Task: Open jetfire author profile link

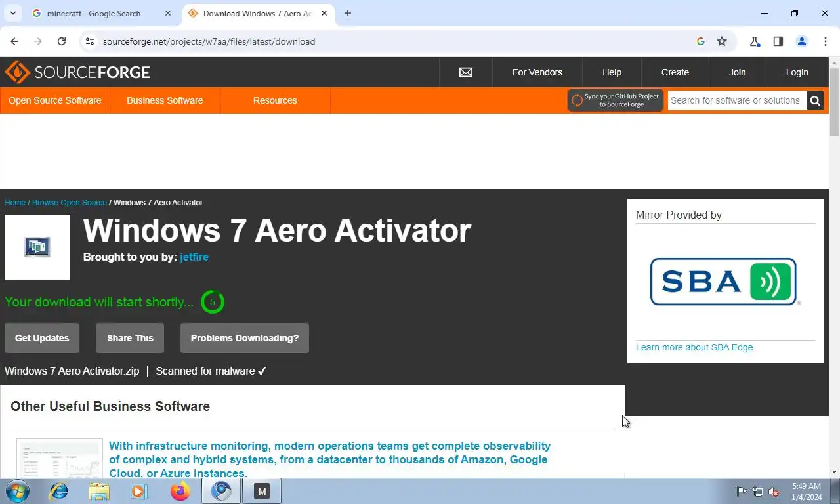Action: 194,257
